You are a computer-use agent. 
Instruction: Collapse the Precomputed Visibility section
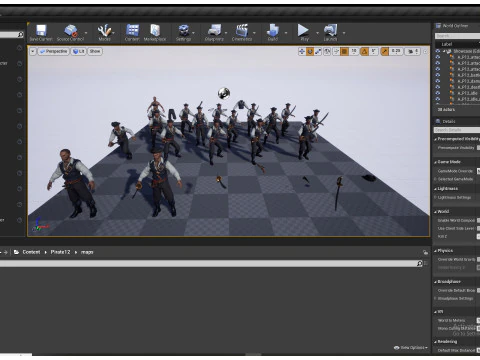coord(436,139)
